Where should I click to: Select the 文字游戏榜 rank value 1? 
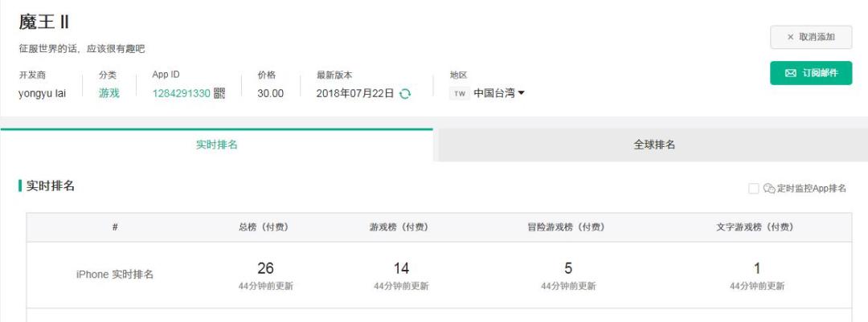pos(757,268)
